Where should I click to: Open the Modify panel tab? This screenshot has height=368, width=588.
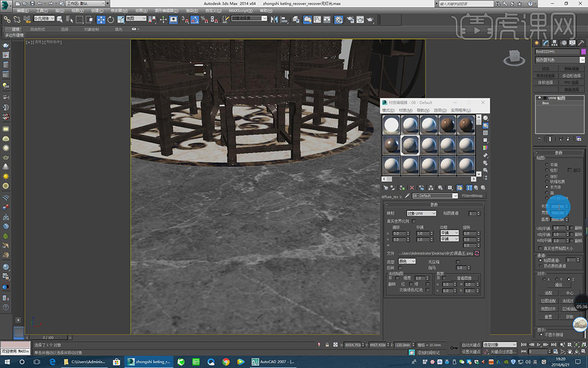(545, 43)
